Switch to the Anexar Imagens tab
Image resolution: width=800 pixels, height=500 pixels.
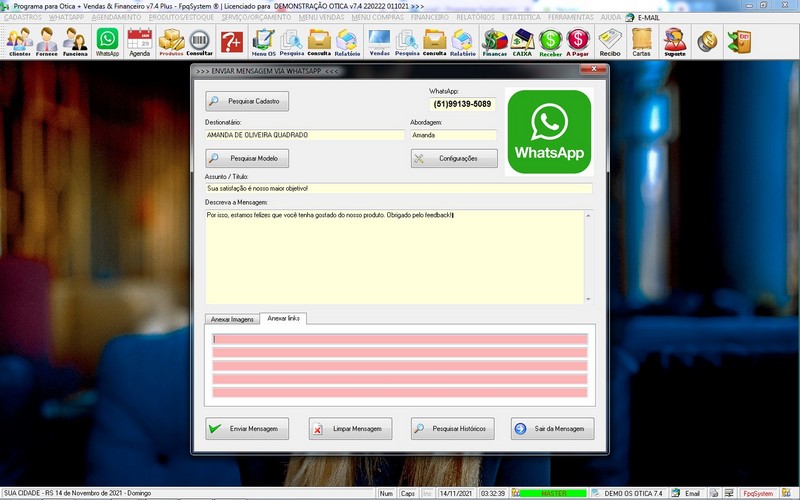232,319
